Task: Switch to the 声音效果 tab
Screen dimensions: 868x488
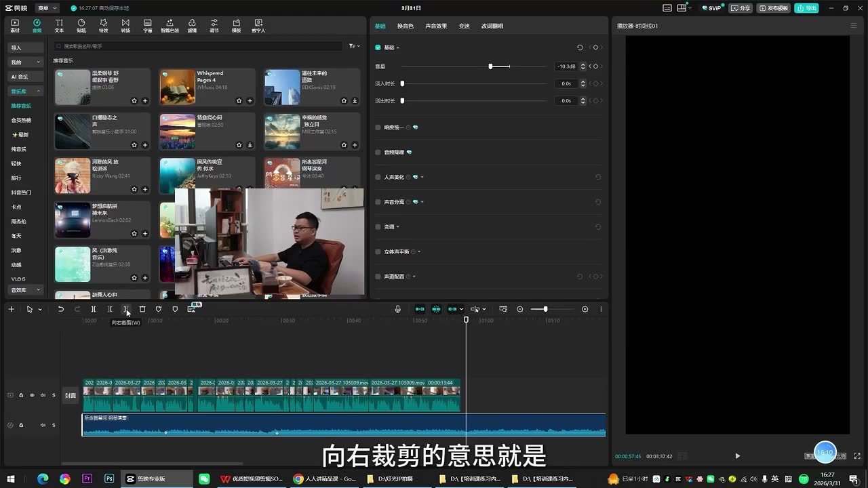Action: coord(436,26)
